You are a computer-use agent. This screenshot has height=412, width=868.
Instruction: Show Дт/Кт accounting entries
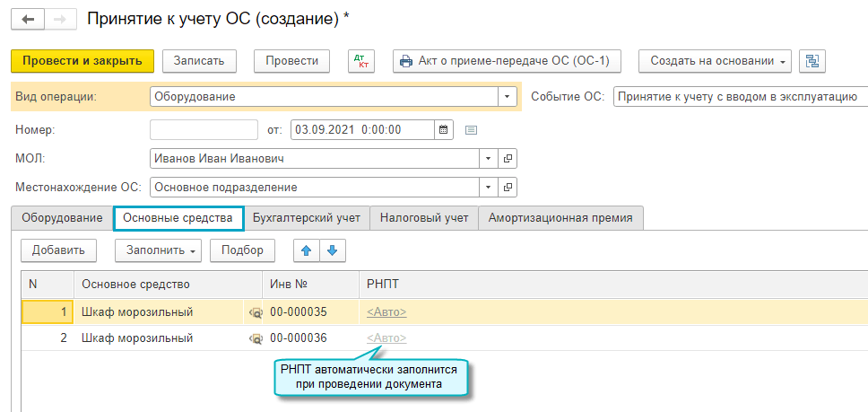click(x=361, y=60)
